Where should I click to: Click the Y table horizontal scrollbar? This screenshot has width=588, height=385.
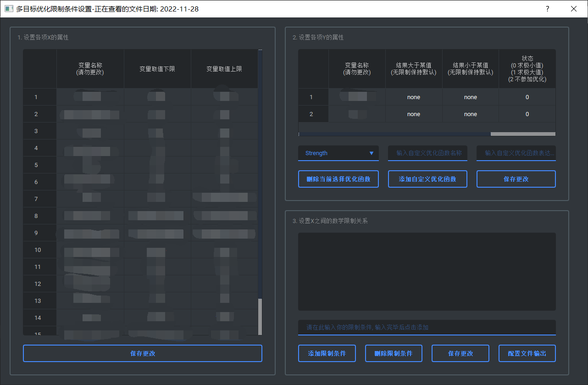pos(427,134)
